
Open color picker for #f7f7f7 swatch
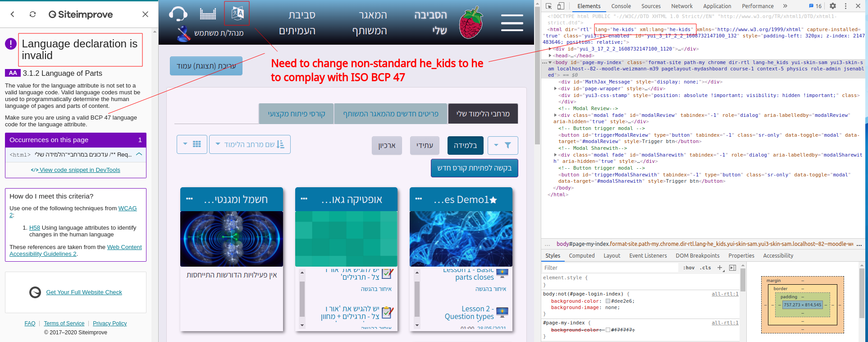point(608,330)
